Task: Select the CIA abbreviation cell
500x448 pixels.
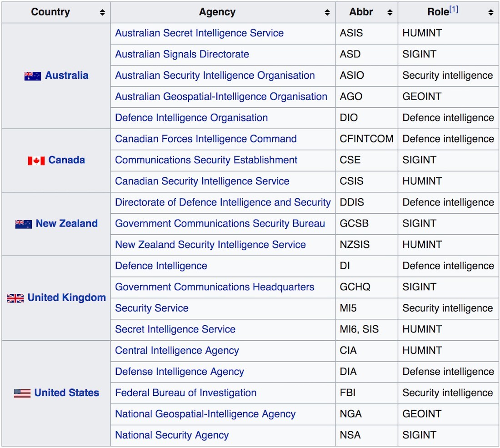Action: [x=366, y=351]
